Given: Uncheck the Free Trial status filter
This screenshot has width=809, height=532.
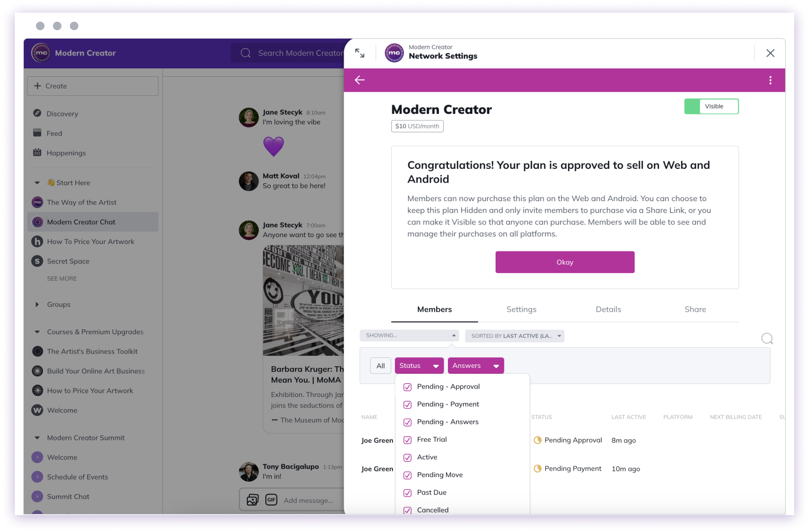Looking at the screenshot, I should pos(408,440).
